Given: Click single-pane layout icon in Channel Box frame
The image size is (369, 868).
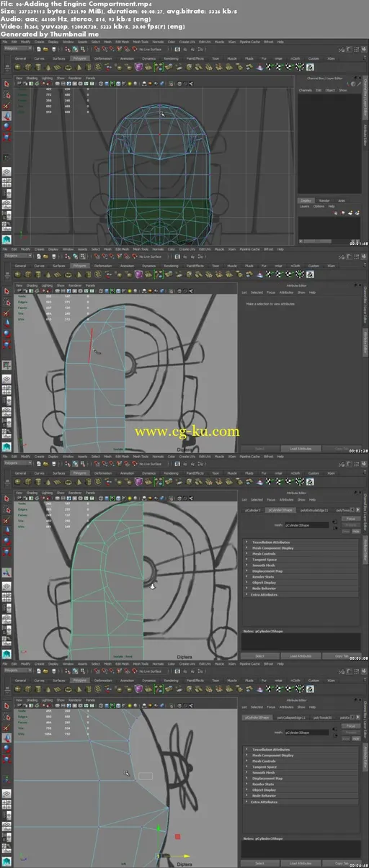Looking at the screenshot, I should (6, 172).
